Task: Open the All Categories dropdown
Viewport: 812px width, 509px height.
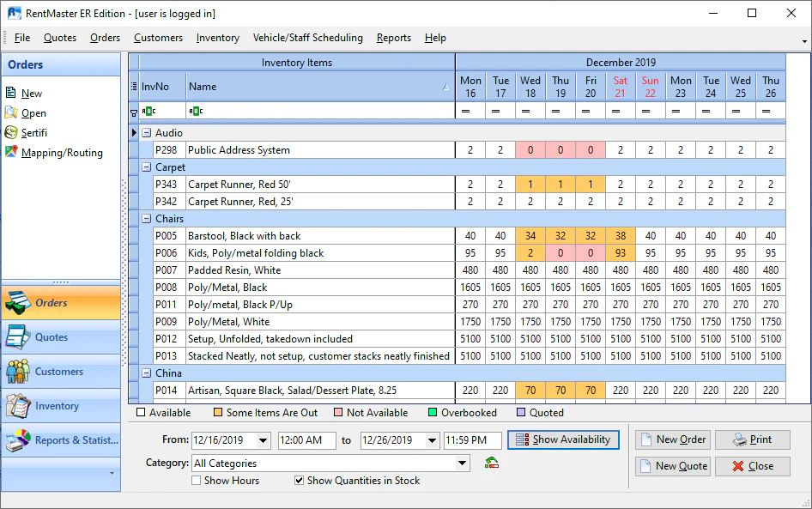Action: pyautogui.click(x=464, y=462)
